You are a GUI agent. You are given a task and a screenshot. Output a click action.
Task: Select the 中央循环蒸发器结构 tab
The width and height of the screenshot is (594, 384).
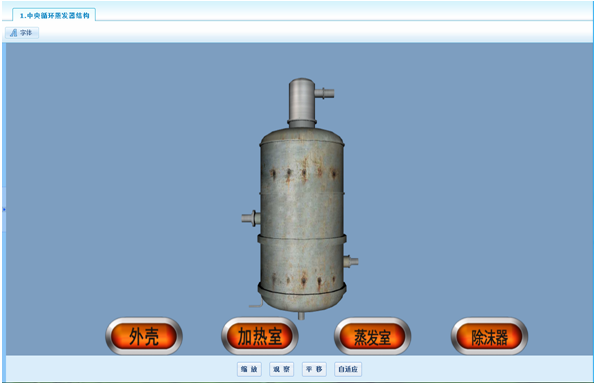point(54,16)
